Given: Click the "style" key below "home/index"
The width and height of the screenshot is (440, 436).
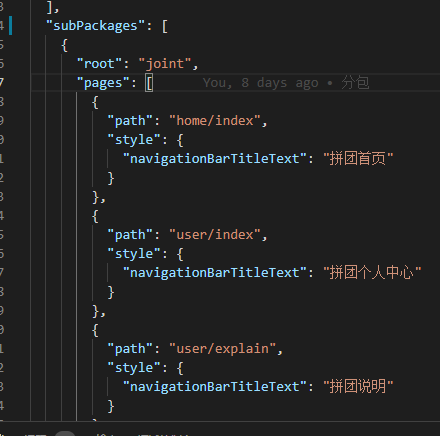Looking at the screenshot, I should [134, 140].
